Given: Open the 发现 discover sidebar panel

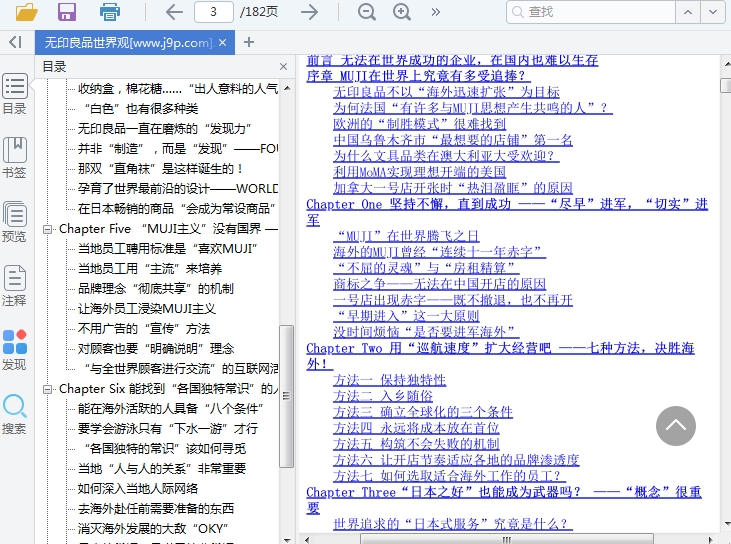Looking at the screenshot, I should [15, 350].
